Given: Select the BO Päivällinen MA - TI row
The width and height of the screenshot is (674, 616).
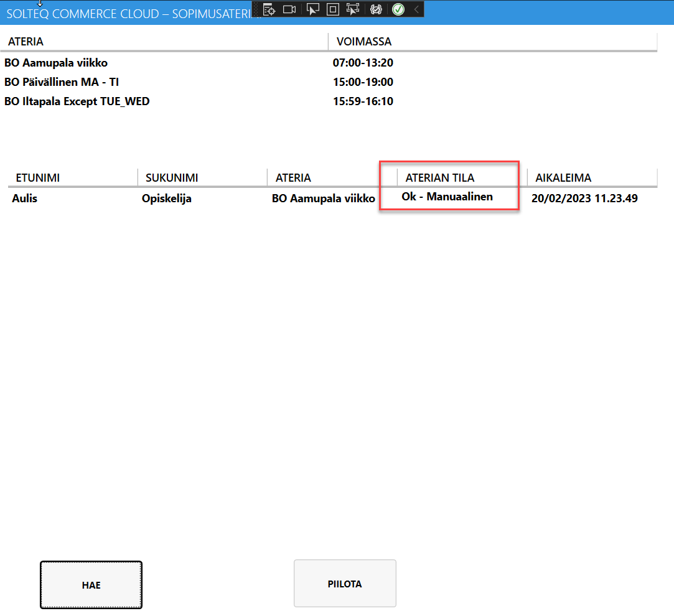Looking at the screenshot, I should click(x=61, y=82).
